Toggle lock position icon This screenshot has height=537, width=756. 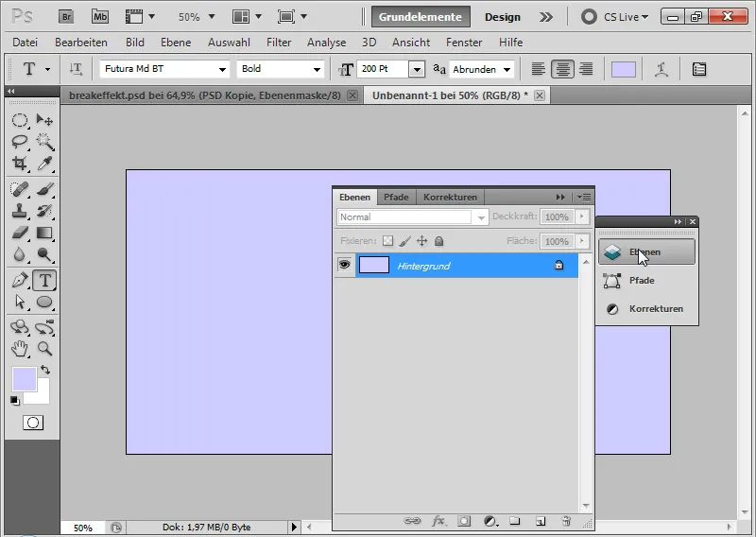click(x=421, y=241)
